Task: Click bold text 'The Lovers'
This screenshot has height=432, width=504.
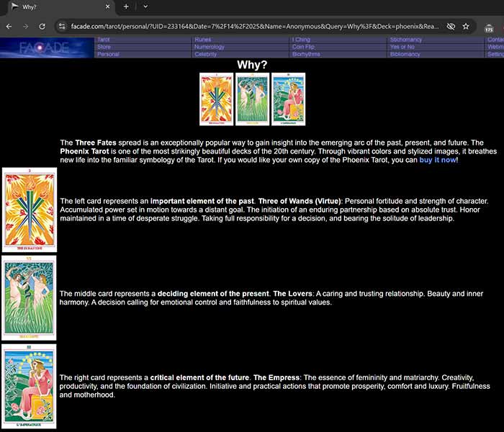Action: 292,294
